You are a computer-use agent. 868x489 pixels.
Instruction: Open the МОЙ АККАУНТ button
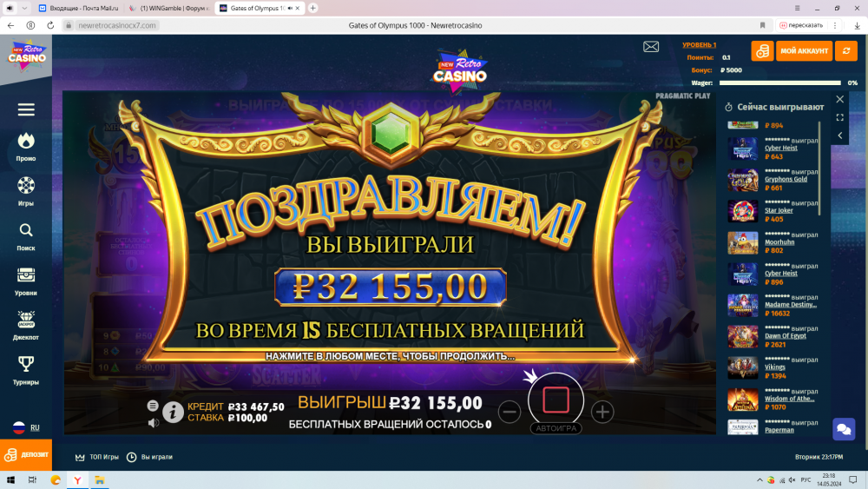(x=804, y=51)
